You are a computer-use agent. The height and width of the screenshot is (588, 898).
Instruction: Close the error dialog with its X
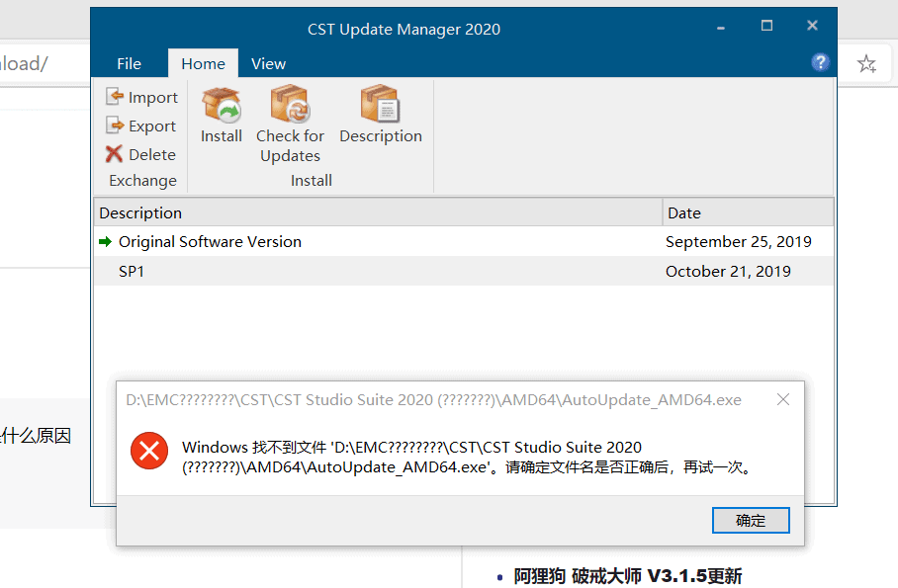tap(783, 399)
